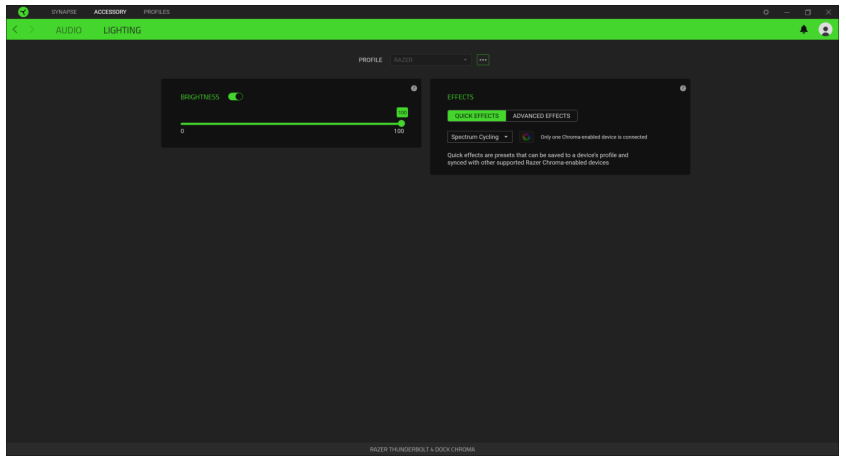Open the brightness panel help icon
The height and width of the screenshot is (460, 846).
point(414,89)
